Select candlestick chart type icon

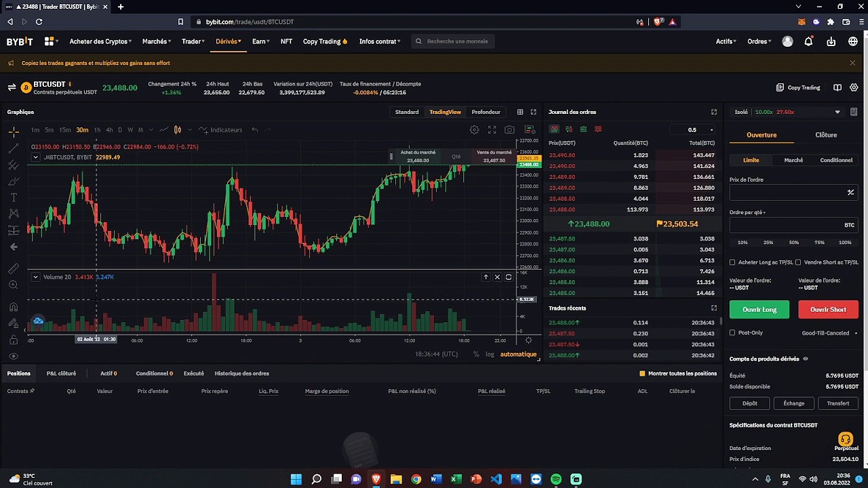[178, 129]
